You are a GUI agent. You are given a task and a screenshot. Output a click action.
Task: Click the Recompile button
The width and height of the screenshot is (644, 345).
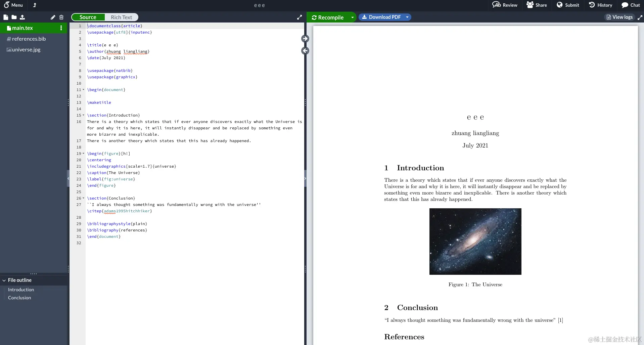tap(328, 17)
